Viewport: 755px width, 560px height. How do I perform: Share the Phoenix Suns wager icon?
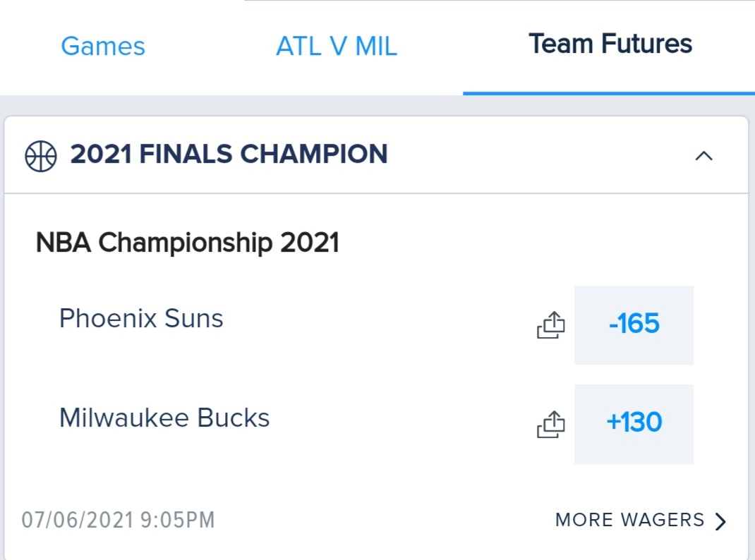551,324
